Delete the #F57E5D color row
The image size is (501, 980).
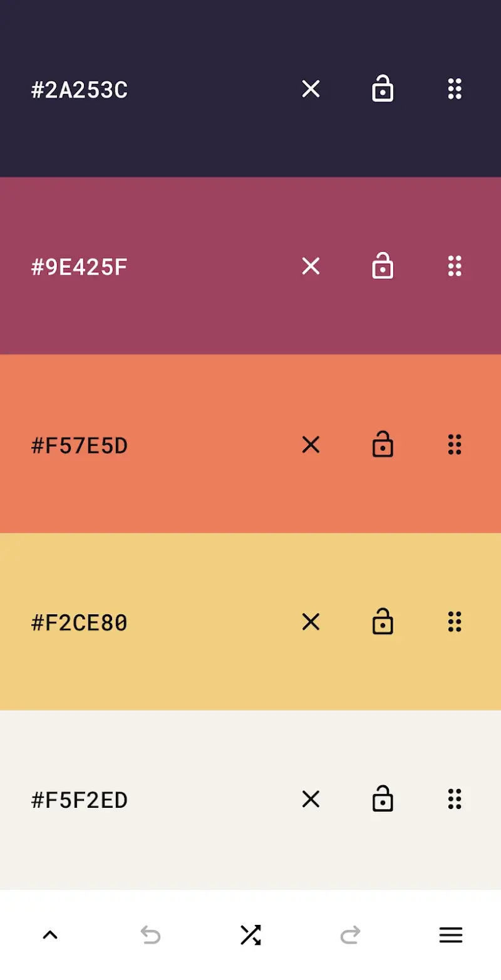tap(311, 445)
